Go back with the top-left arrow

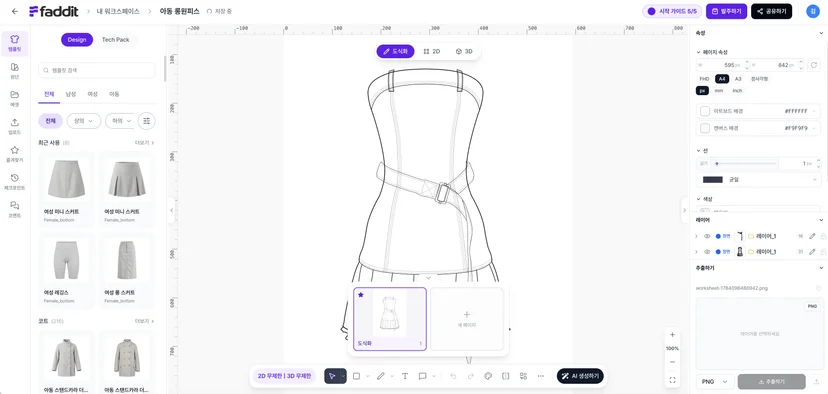point(14,11)
